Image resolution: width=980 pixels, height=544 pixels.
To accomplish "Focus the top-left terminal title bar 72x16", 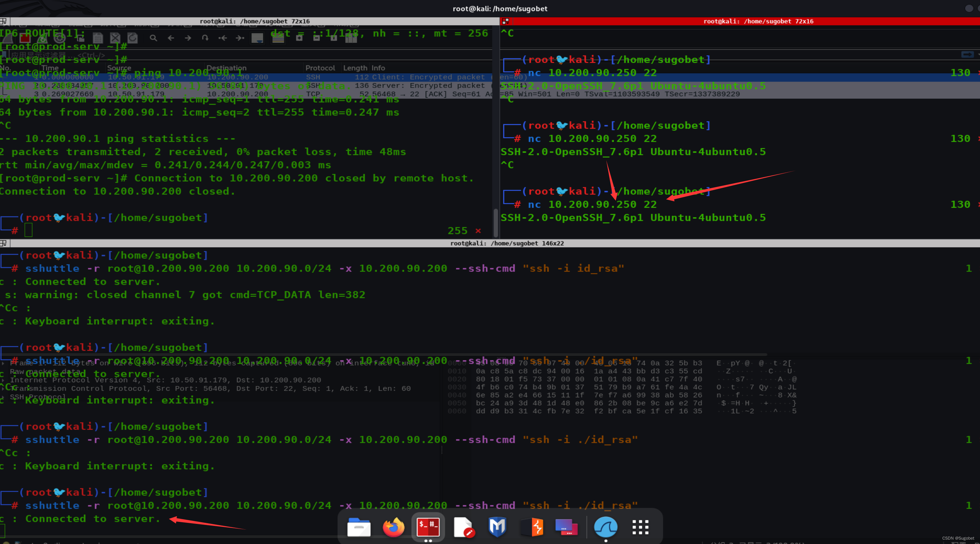I will (254, 21).
